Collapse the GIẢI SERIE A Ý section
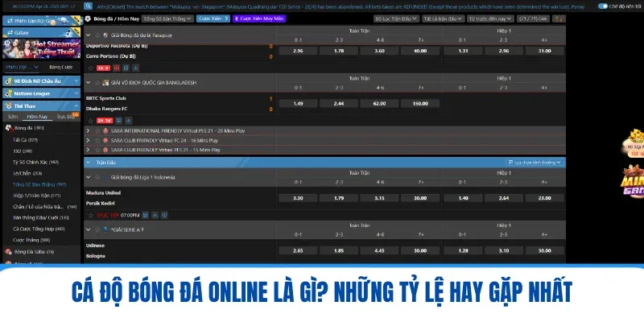The image size is (644, 322). tap(88, 229)
